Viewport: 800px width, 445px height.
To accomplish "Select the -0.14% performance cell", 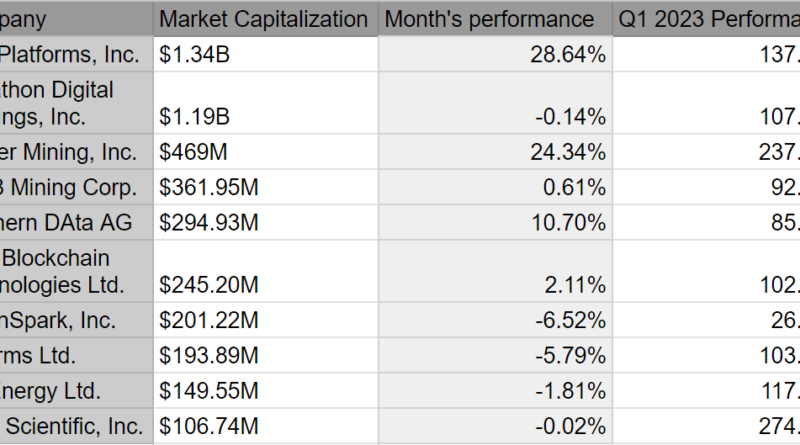I will pos(494,117).
